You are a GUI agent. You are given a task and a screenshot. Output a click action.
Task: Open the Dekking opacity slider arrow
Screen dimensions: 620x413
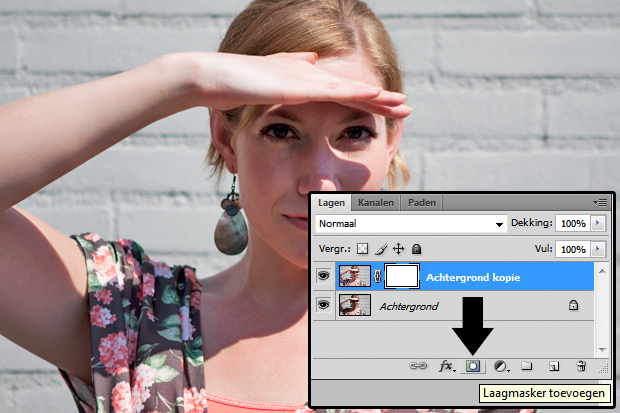click(x=598, y=223)
